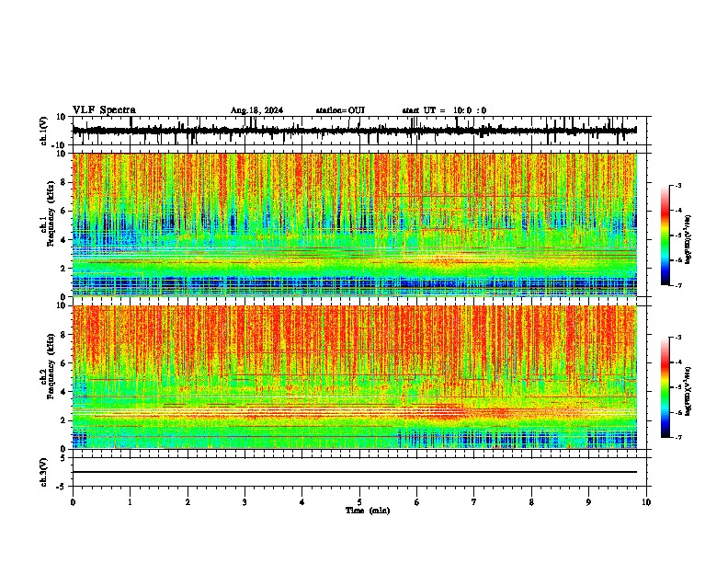Image resolution: width=728 pixels, height=563 pixels.
Task: Click the "6" kHz tick on ch.2 spectrogram
Action: 63,363
